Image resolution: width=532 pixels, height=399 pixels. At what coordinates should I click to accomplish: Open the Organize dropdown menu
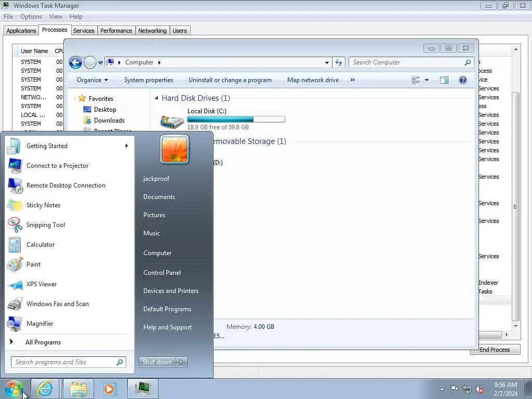click(x=92, y=80)
